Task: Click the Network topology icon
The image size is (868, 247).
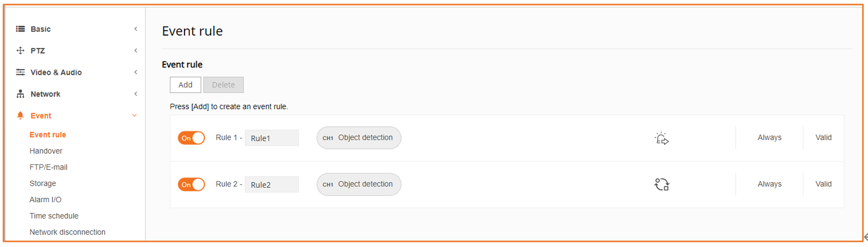Action: point(21,94)
